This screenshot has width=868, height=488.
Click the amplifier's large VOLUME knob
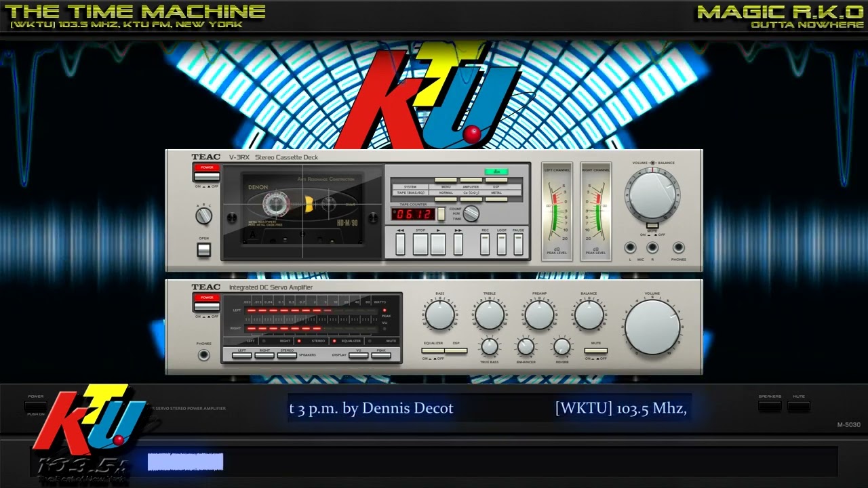[x=652, y=327]
